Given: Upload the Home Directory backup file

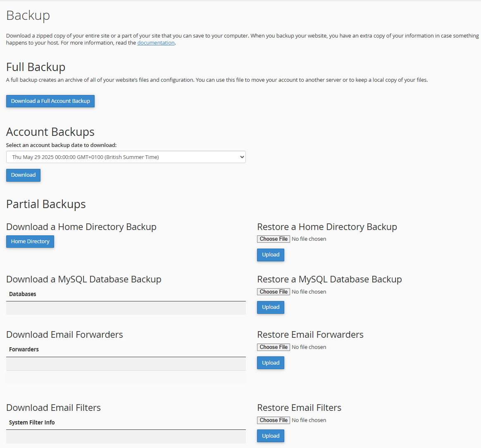Looking at the screenshot, I should point(271,255).
